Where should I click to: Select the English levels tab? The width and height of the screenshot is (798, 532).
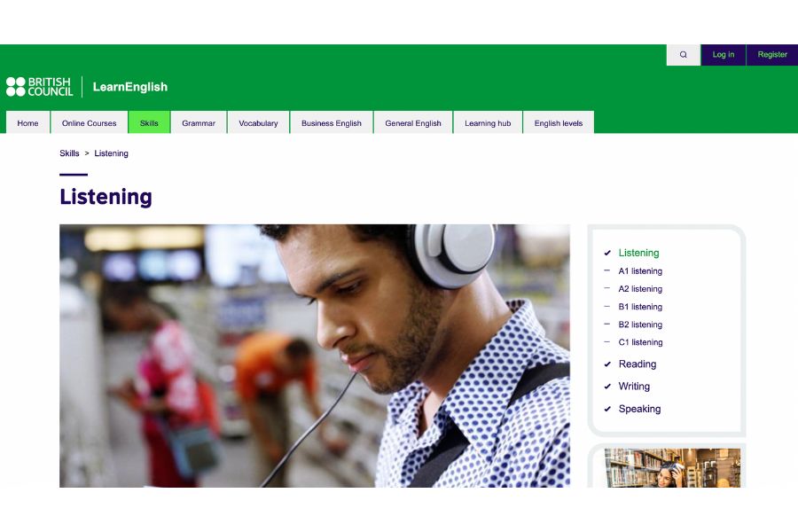(x=559, y=122)
